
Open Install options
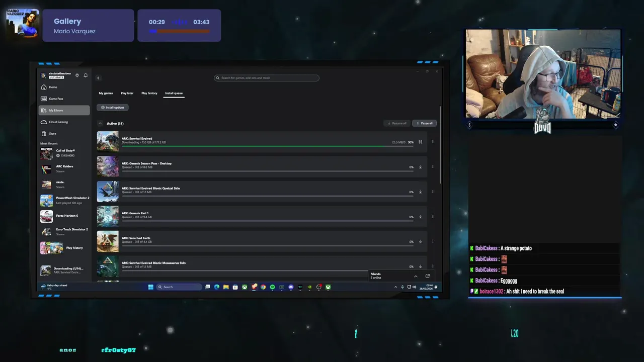113,107
